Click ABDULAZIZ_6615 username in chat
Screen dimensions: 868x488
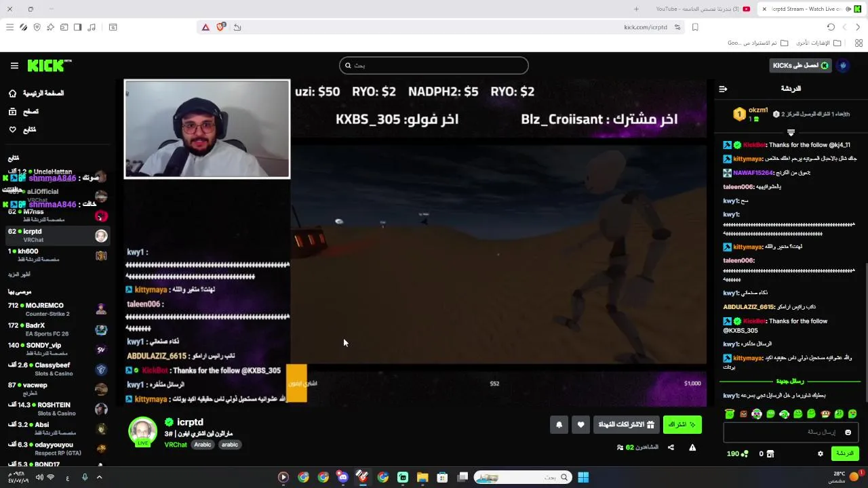749,307
